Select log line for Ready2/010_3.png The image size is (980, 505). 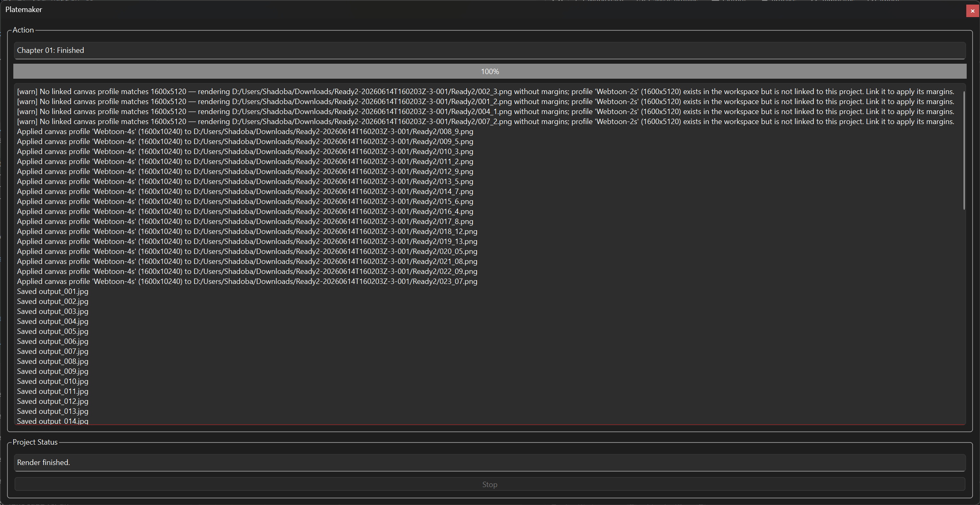pyautogui.click(x=245, y=152)
